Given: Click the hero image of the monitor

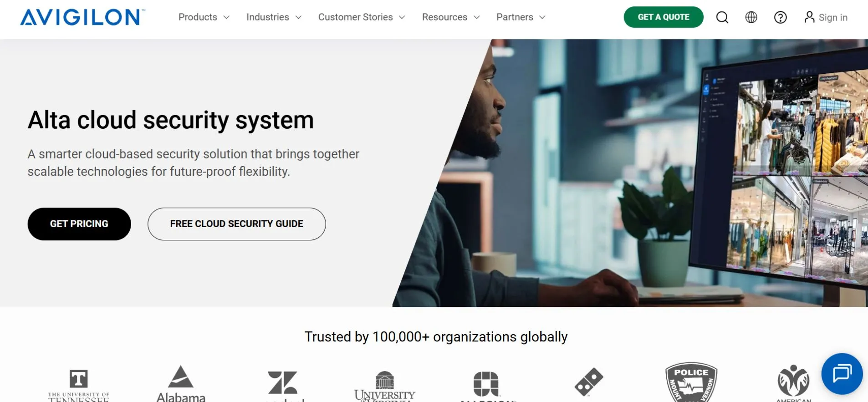Looking at the screenshot, I should click(630, 173).
